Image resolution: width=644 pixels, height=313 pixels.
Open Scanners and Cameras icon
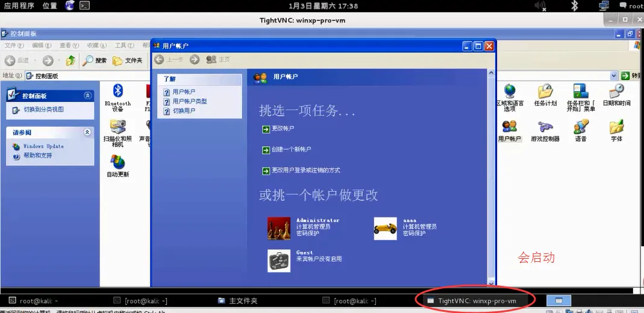tap(117, 133)
